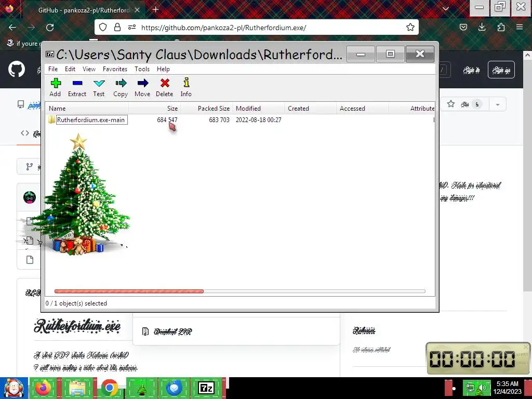The width and height of the screenshot is (532, 399).
Task: Open Info from the 7-Zip toolbar
Action: coord(186,87)
